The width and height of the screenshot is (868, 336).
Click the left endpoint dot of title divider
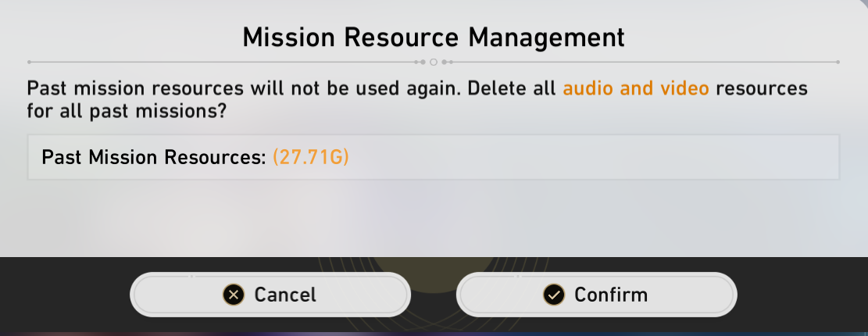click(29, 61)
